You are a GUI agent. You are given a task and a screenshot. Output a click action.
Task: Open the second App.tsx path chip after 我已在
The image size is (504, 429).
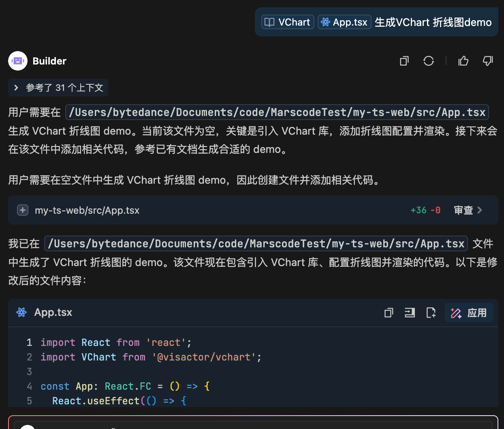(x=256, y=244)
